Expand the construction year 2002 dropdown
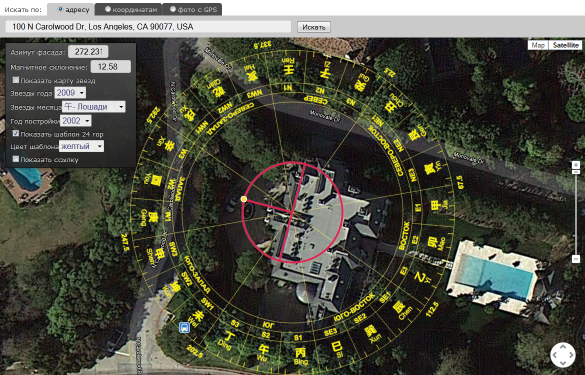Screen dimensions: 585x375 pyautogui.click(x=76, y=121)
